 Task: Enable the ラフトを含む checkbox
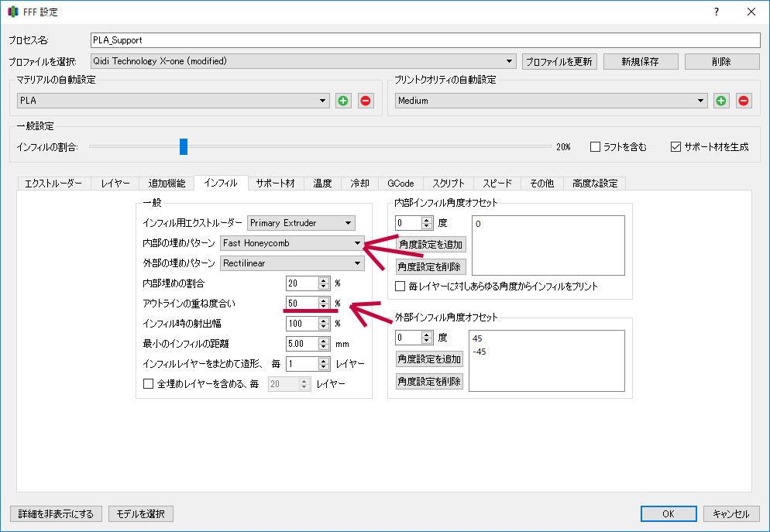[595, 146]
